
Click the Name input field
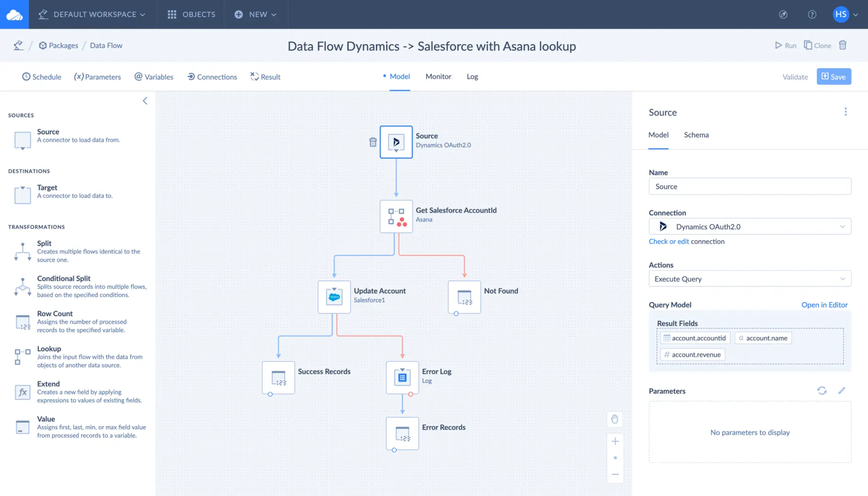750,186
